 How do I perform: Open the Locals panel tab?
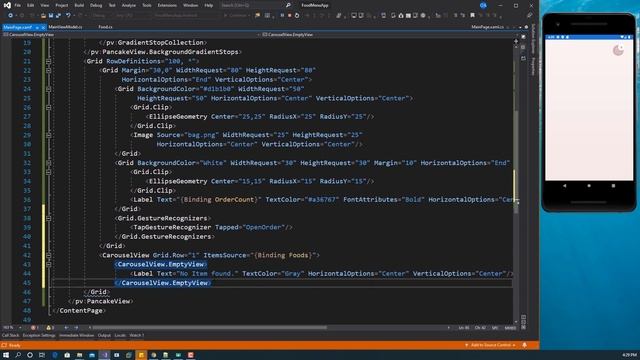pyautogui.click(x=120, y=336)
